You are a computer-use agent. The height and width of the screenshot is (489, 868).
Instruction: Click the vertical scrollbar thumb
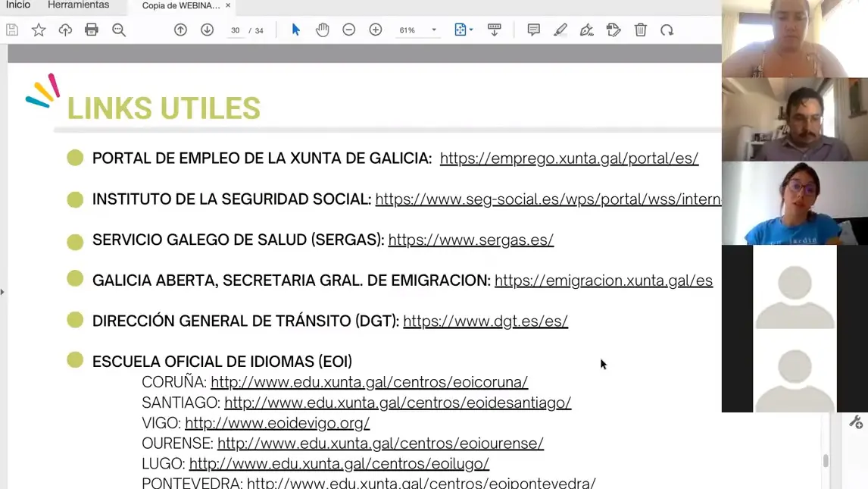826,461
